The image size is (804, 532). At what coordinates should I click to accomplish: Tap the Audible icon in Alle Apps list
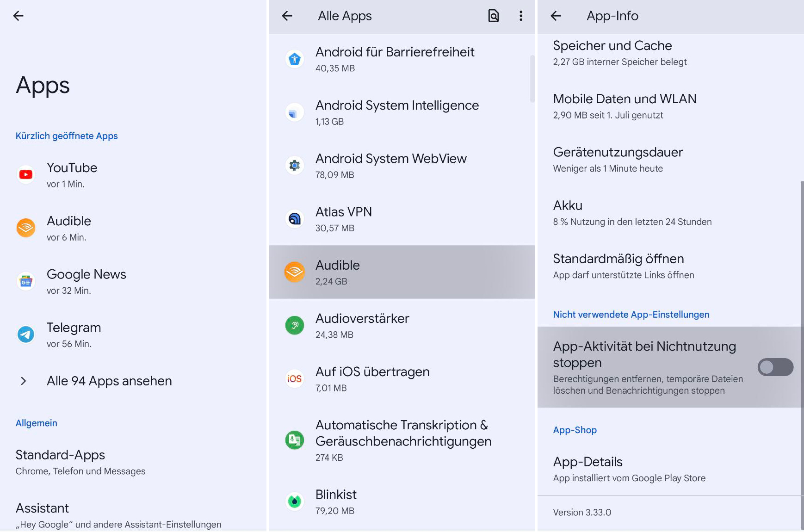coord(295,272)
